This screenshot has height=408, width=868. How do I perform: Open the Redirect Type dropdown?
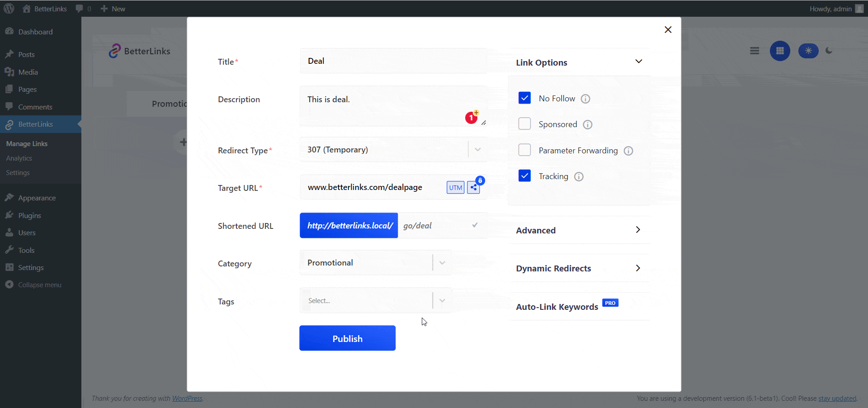[477, 149]
